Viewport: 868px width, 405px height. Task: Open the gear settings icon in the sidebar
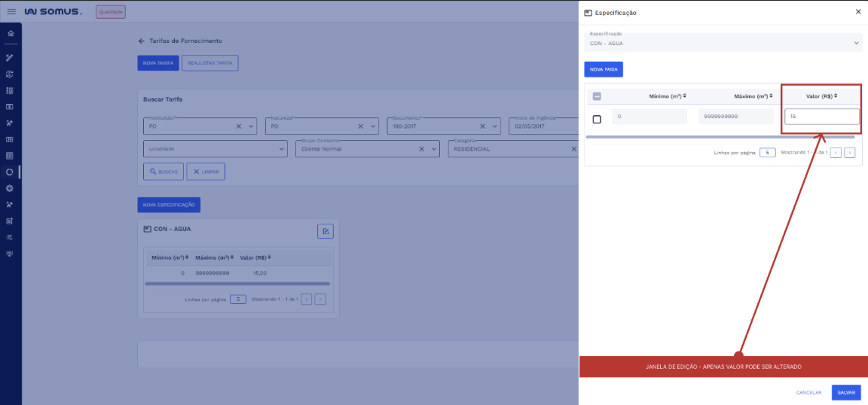coord(10,188)
